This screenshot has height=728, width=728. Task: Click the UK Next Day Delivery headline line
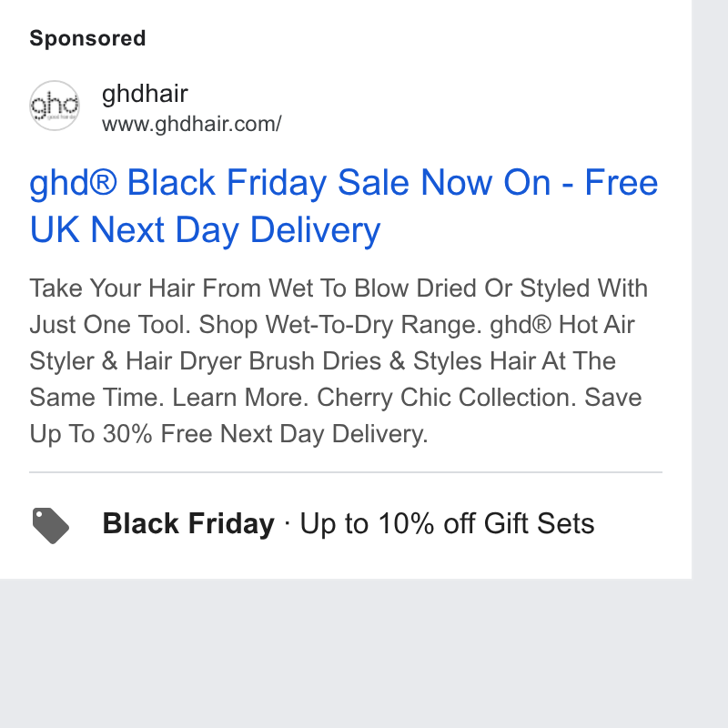click(x=206, y=230)
